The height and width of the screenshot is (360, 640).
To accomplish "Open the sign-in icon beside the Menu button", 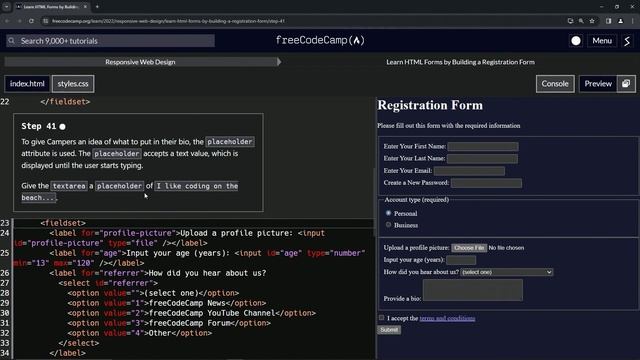I will 627,41.
